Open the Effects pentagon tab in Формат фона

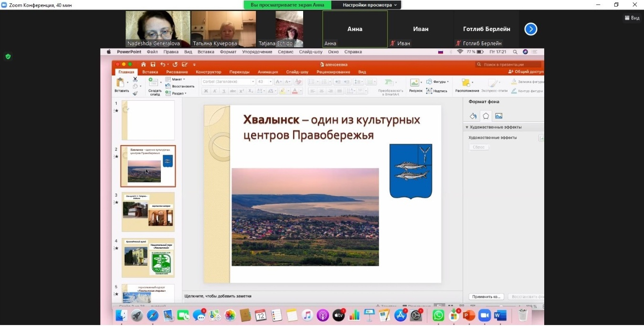tap(486, 116)
